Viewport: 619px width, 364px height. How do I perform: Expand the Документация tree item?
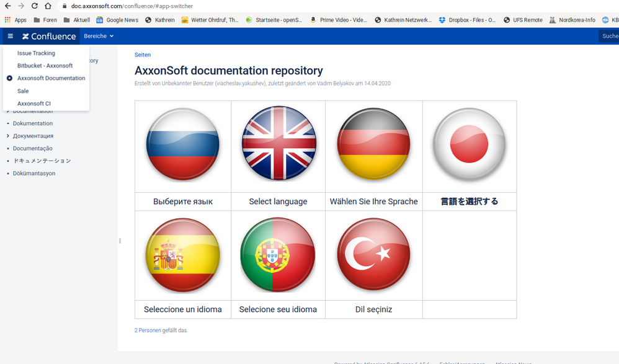pos(8,136)
